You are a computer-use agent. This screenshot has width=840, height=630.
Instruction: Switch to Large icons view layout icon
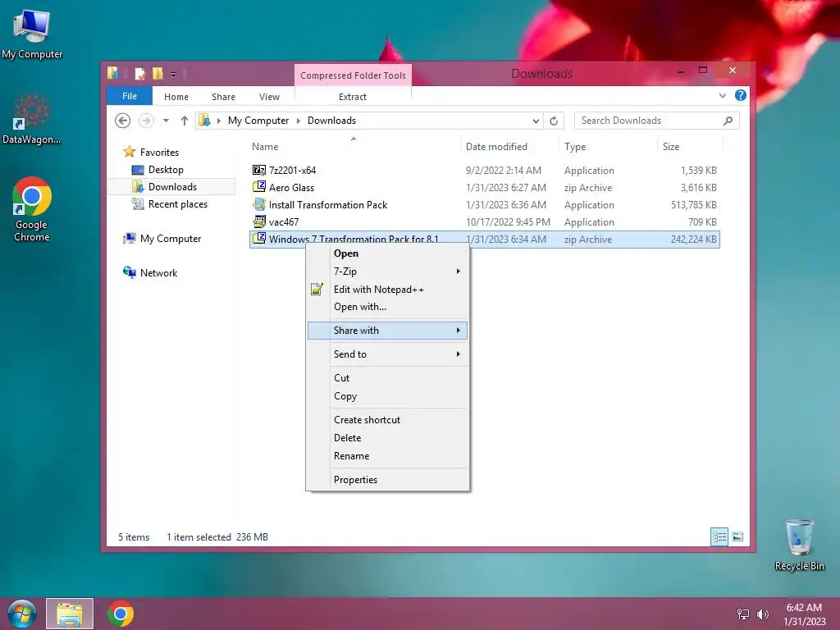(x=737, y=536)
